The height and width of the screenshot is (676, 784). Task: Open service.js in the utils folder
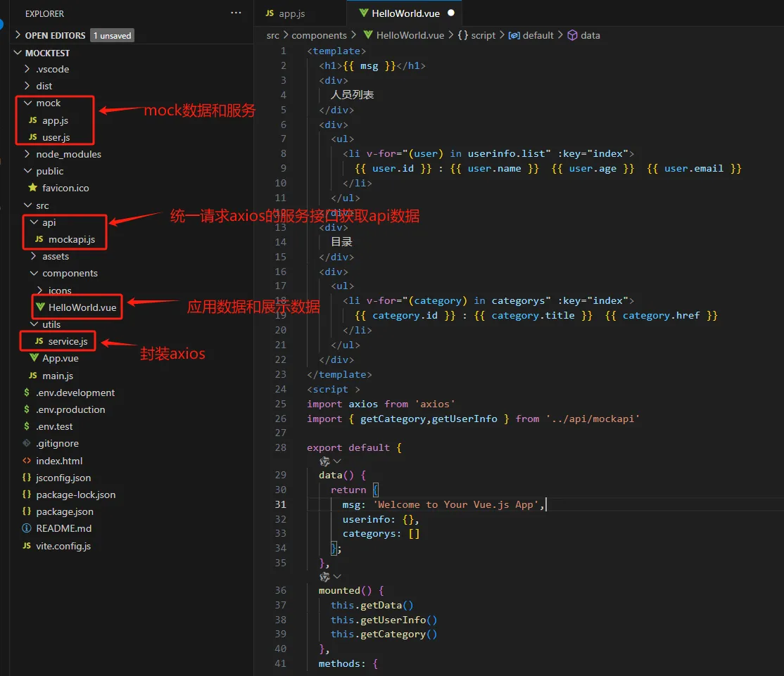click(x=68, y=341)
